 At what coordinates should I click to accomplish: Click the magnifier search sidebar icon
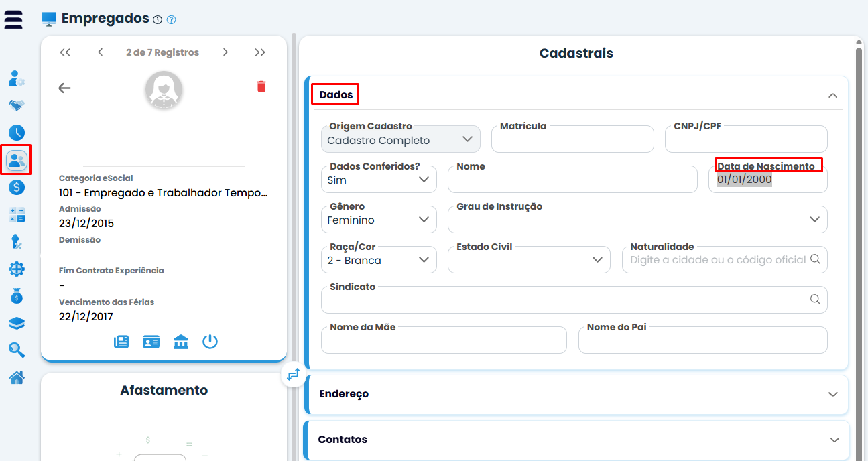click(17, 350)
